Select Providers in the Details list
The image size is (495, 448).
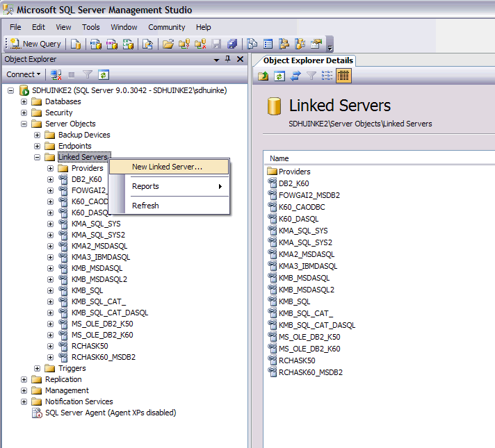point(295,172)
